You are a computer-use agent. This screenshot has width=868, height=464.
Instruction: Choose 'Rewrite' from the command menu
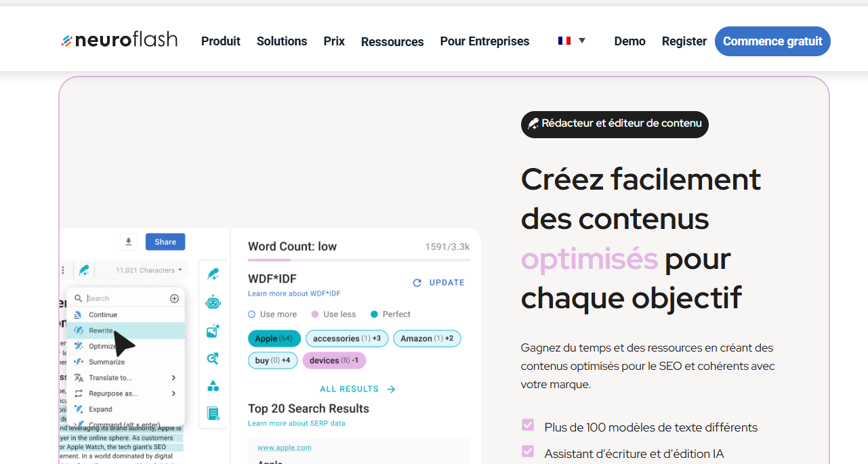[101, 331]
